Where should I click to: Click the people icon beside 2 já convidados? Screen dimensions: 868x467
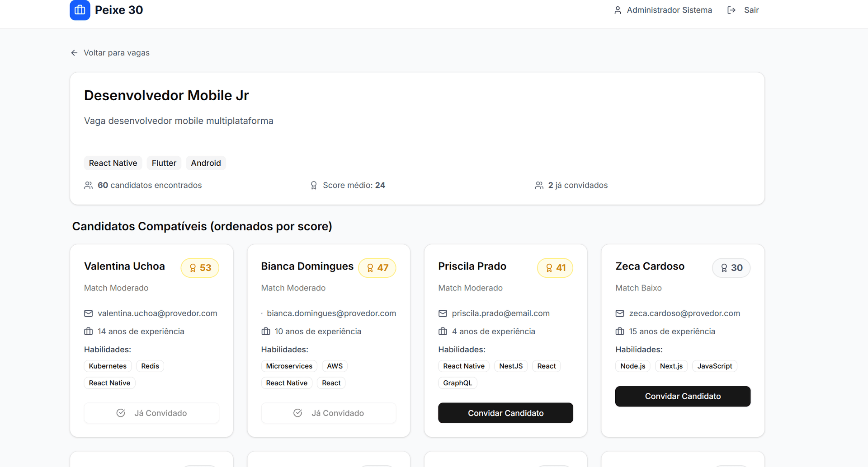coord(539,185)
